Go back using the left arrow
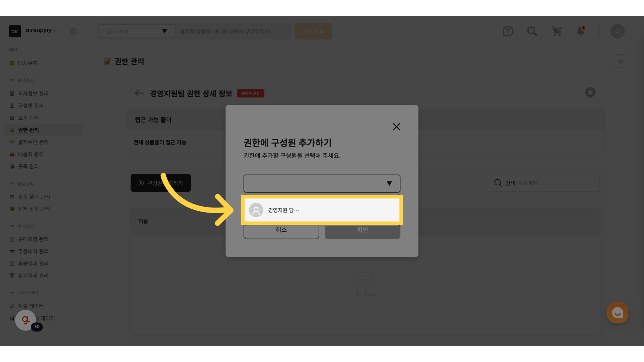This screenshot has height=362, width=644. click(x=139, y=93)
